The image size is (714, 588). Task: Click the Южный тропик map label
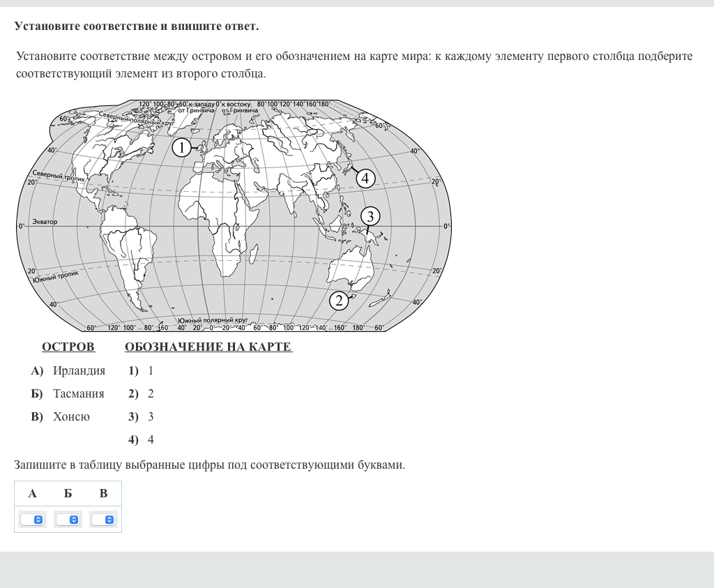tap(54, 277)
